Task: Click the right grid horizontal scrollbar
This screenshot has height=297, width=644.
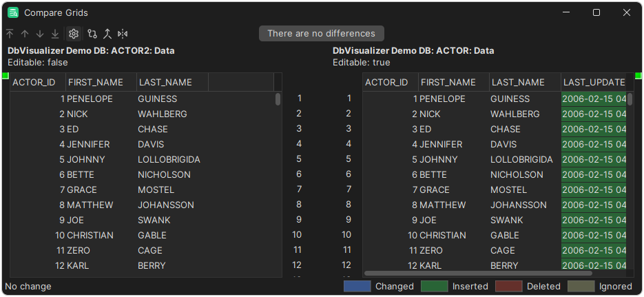Action: coord(479,273)
